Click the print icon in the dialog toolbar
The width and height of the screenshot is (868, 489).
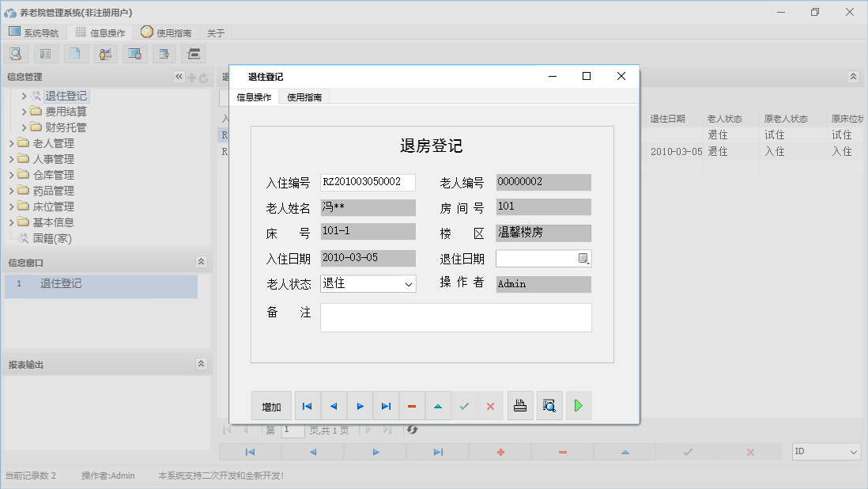click(520, 405)
